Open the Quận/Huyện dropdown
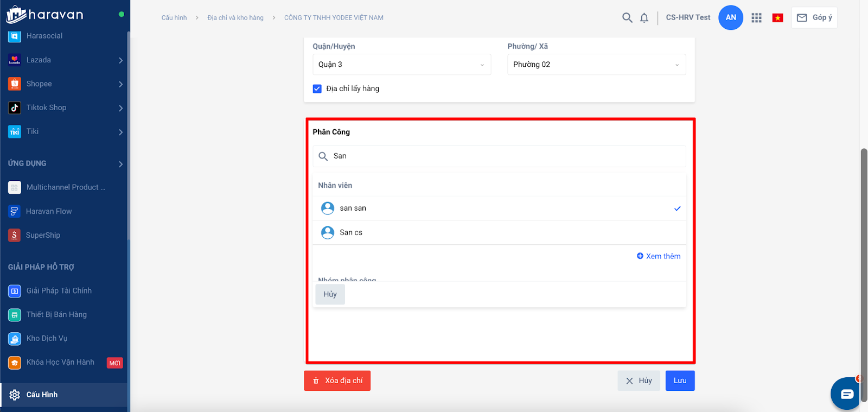868x412 pixels. [401, 65]
